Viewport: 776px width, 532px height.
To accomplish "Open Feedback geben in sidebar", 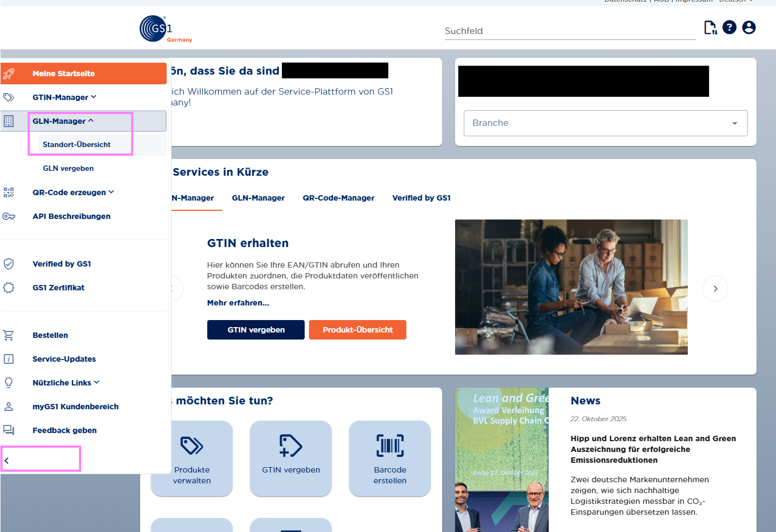I will click(65, 430).
